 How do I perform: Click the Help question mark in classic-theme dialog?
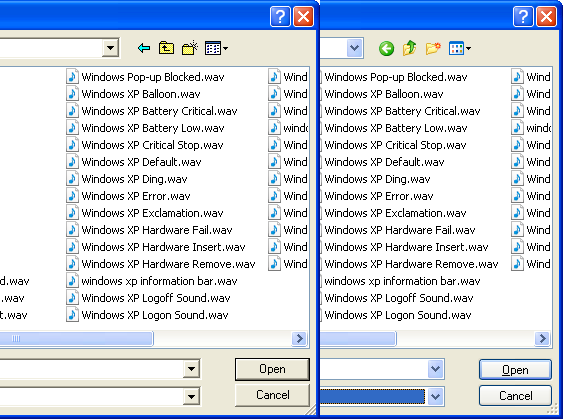point(280,17)
